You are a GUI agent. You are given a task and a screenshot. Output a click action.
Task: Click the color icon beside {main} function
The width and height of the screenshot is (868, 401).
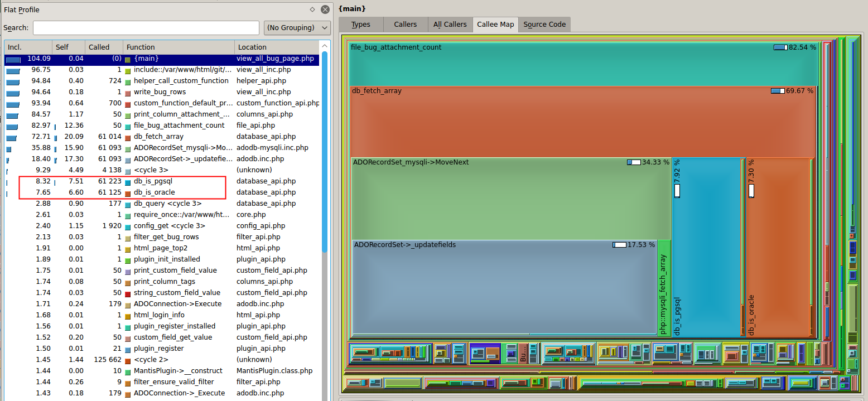click(128, 59)
